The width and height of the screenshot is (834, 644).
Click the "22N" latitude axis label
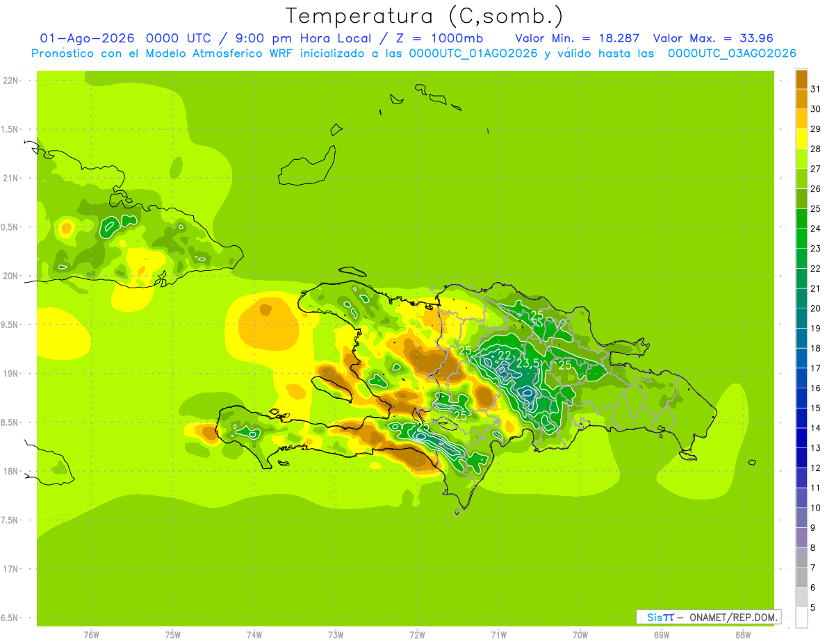[10, 81]
